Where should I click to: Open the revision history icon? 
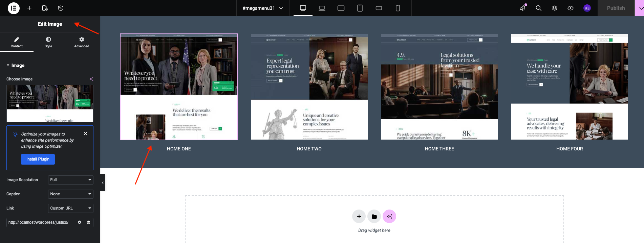(x=61, y=8)
